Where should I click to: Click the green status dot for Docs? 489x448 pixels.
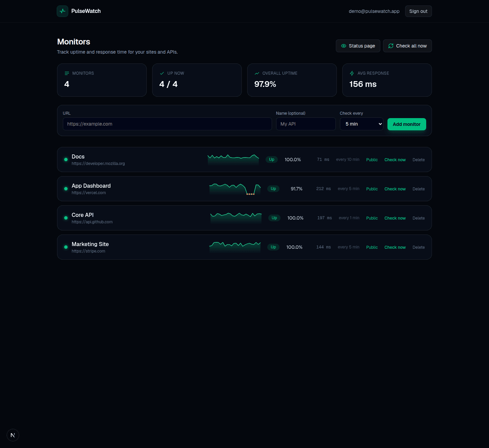pyautogui.click(x=66, y=160)
